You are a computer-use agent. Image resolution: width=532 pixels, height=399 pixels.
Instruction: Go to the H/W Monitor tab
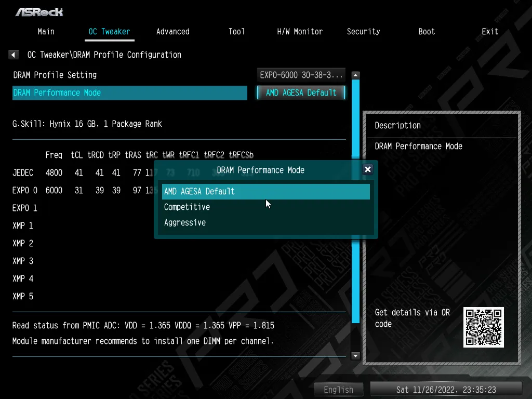coord(300,32)
